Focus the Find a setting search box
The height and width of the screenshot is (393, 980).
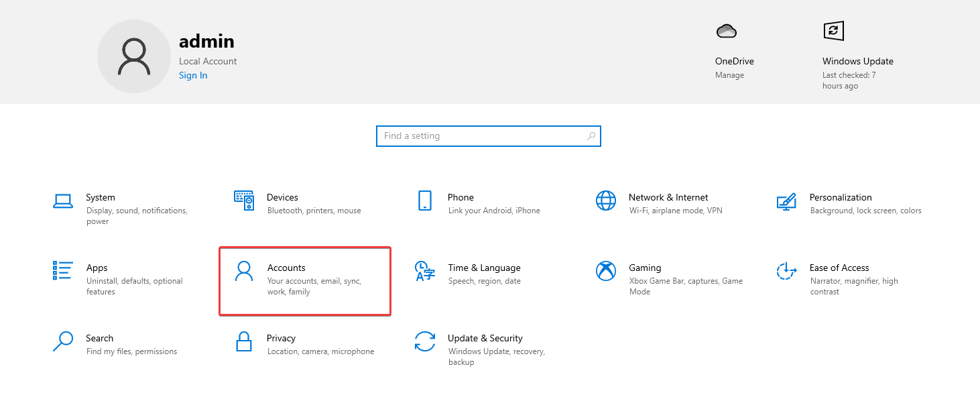(479, 136)
